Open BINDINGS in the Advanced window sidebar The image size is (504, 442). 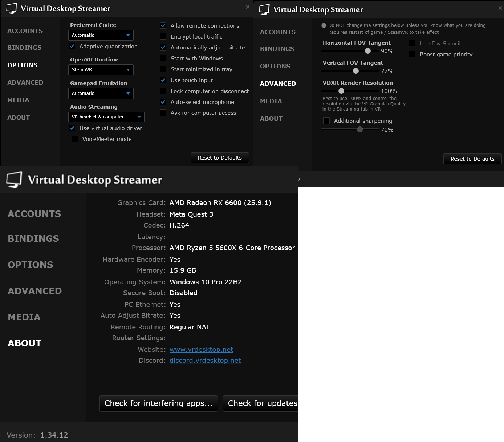pos(277,49)
